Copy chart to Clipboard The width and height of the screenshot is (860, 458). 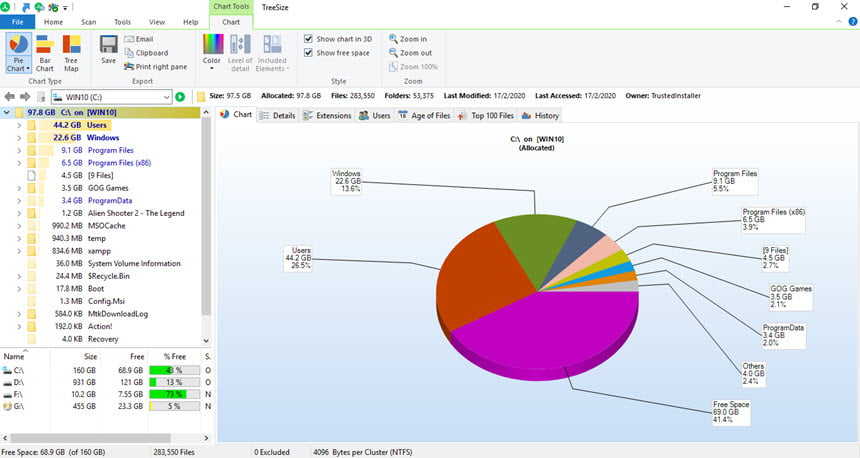coord(146,53)
